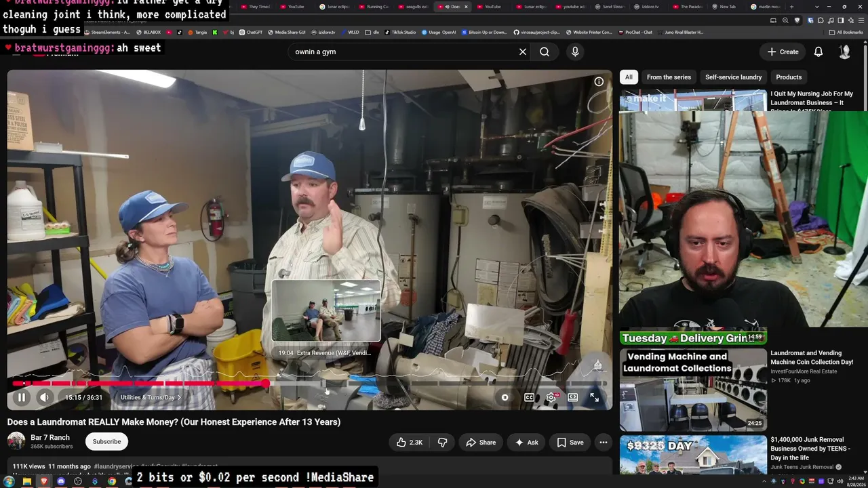Open the Media Share GUI bookmark
Screen dimensions: 868x488
click(286, 32)
